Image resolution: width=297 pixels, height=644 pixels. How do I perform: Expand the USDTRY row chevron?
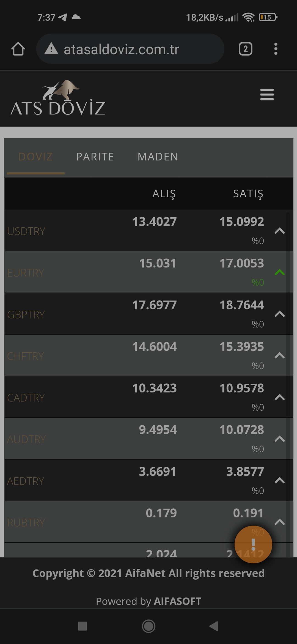coord(279,231)
